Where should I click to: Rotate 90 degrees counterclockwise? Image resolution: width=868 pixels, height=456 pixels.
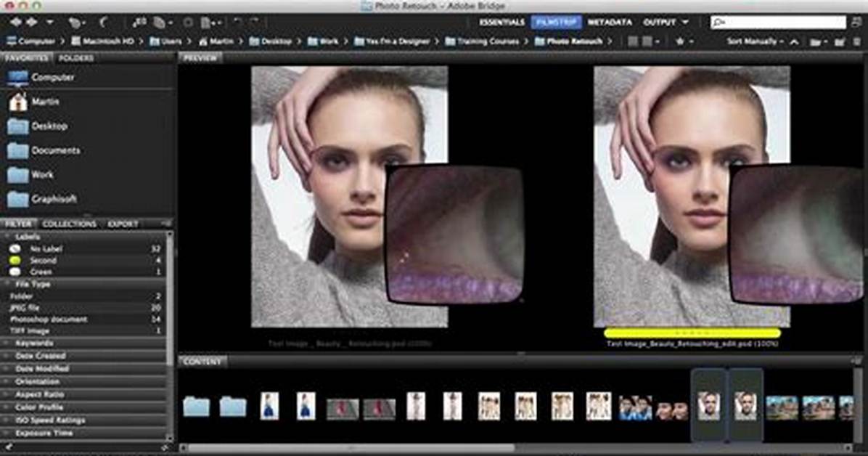(x=237, y=23)
